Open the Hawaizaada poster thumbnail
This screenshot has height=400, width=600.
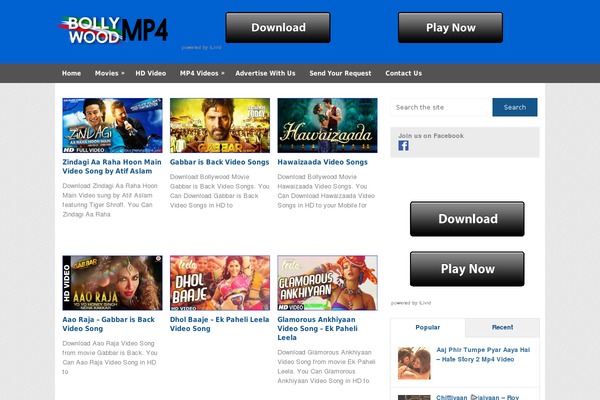coord(327,126)
